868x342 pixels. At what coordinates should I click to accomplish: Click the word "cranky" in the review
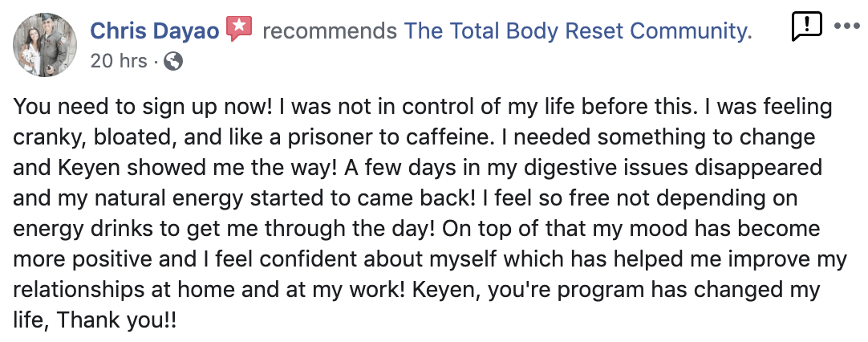(48, 137)
